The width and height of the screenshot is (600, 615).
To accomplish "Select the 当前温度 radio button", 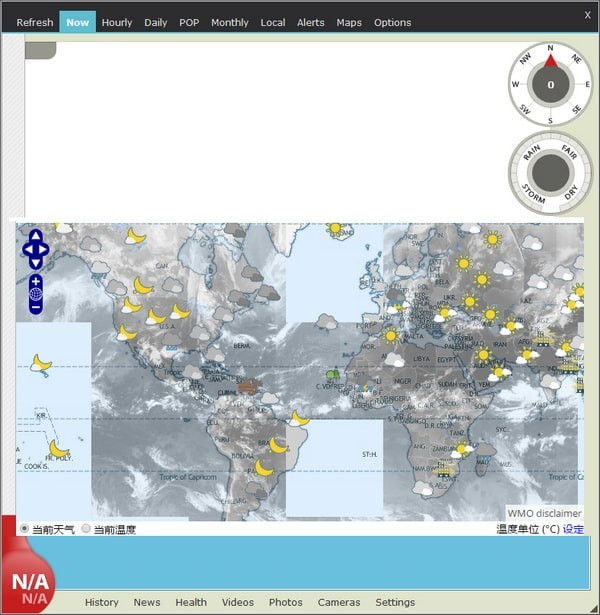I will tap(86, 529).
